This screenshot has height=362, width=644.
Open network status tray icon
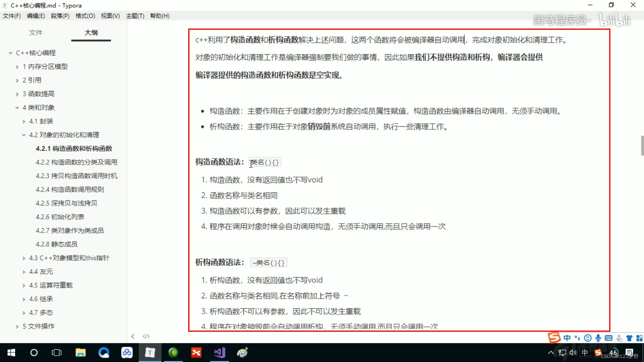coord(562,353)
